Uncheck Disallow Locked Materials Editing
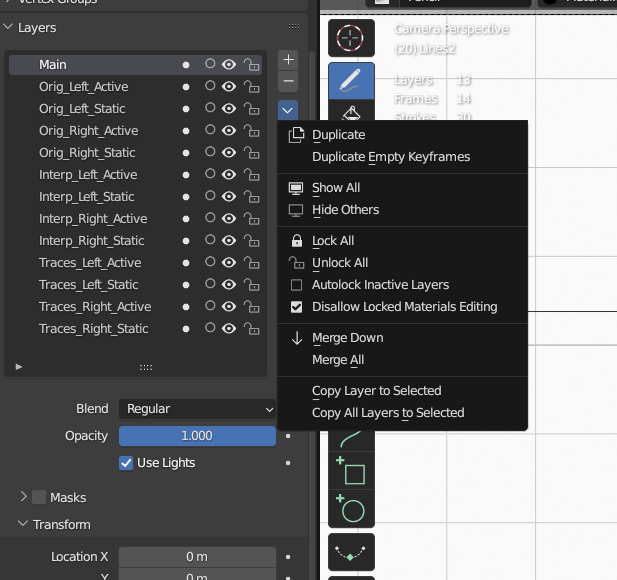Image resolution: width=617 pixels, height=580 pixels. tap(296, 307)
